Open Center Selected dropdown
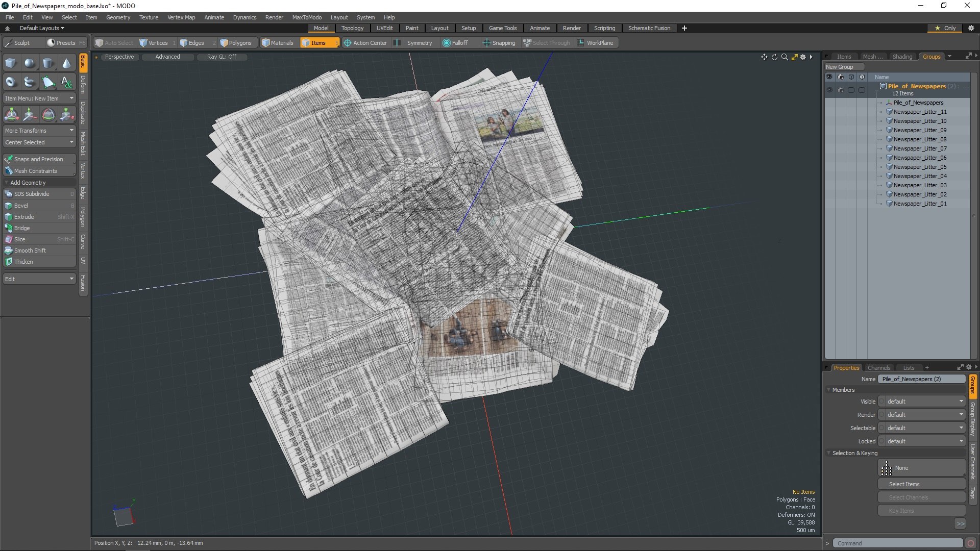Image resolution: width=980 pixels, height=551 pixels. (39, 142)
